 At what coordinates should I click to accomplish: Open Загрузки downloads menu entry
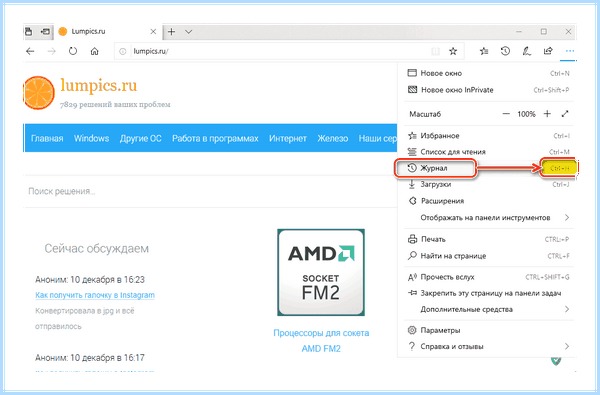click(488, 184)
